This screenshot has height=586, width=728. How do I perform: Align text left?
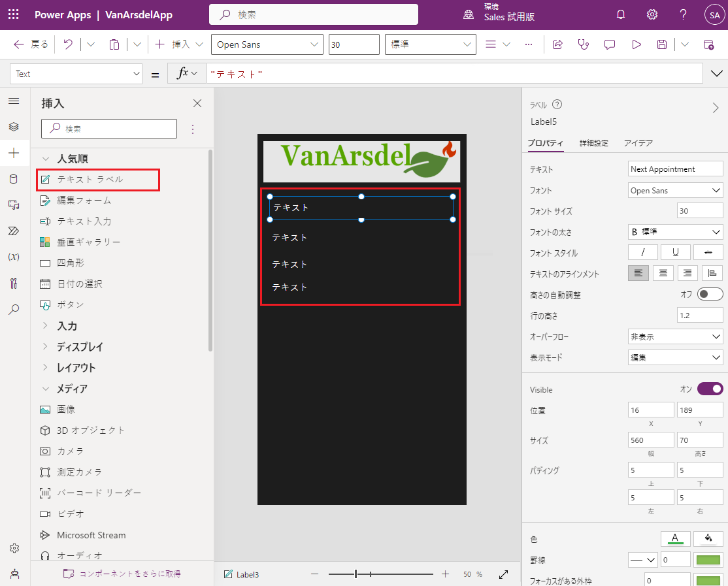(x=638, y=273)
